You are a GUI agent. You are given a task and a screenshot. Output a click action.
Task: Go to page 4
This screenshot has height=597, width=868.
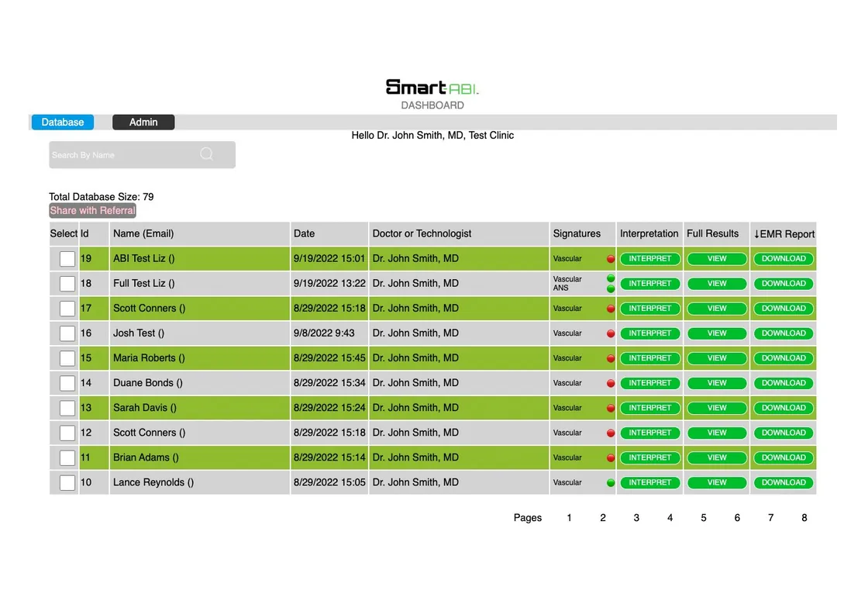670,518
